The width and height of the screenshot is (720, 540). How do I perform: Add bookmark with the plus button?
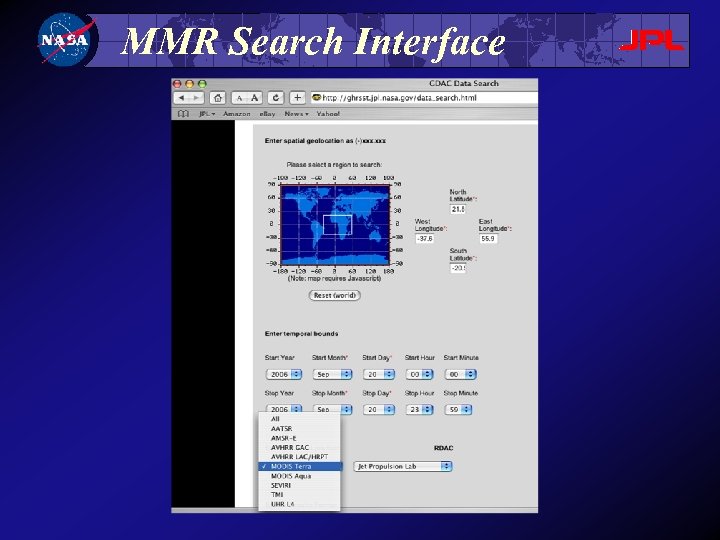[x=297, y=98]
